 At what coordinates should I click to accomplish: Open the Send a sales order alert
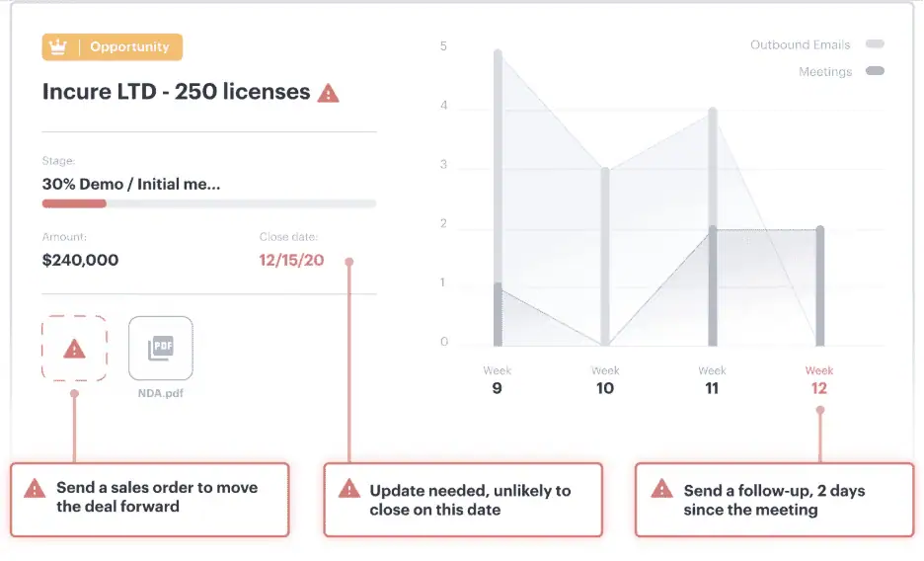[x=150, y=500]
